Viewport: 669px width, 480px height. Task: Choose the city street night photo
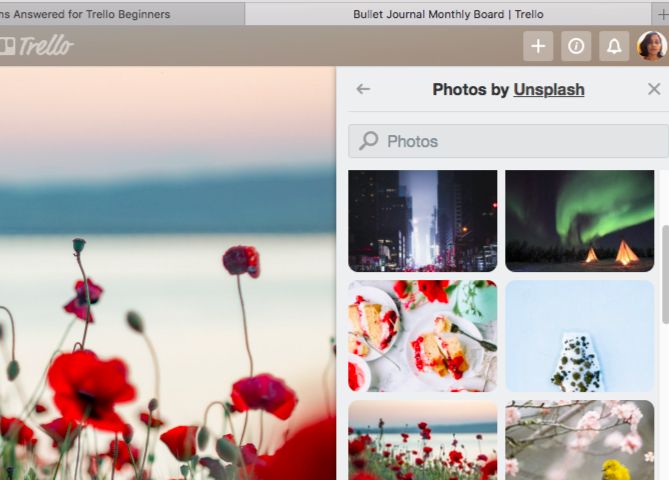[x=422, y=220]
